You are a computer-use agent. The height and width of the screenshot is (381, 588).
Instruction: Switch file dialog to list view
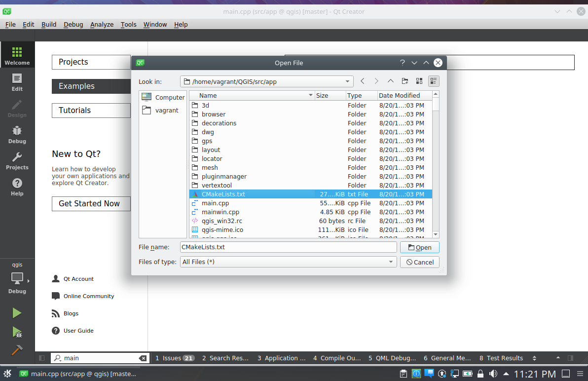point(419,81)
